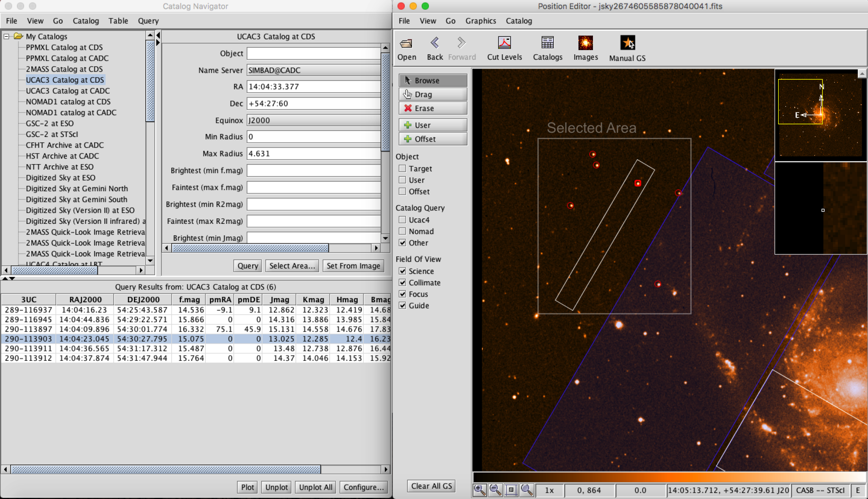
Task: Open Graphics menu in Position Editor
Action: click(481, 21)
